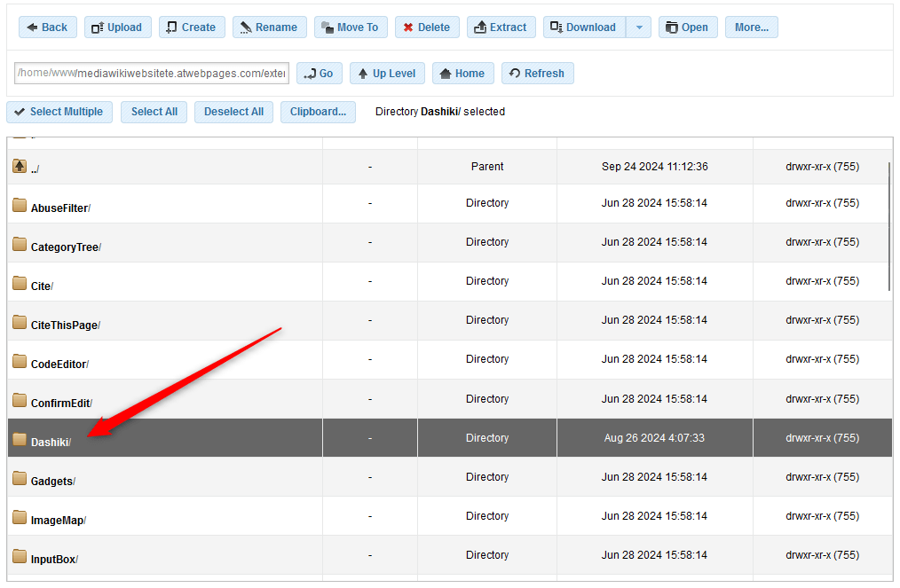Viewport: 900px width, 588px height.
Task: Open the Download split-button dropdown arrow
Action: click(638, 27)
